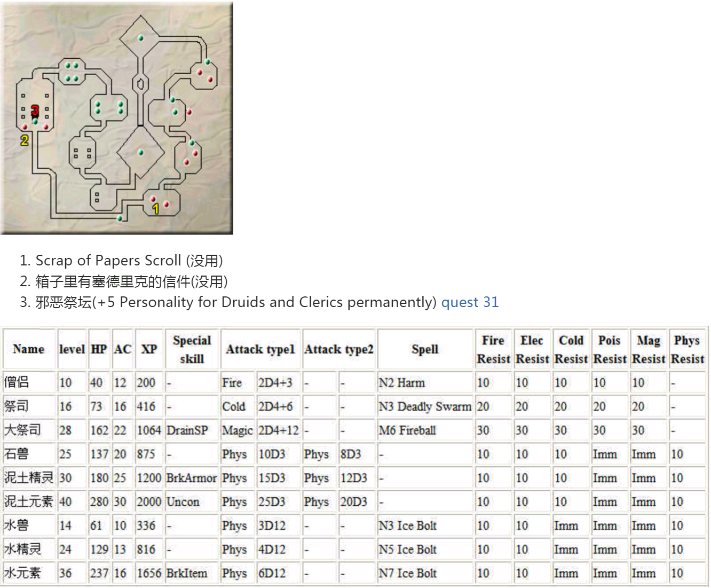Click the 'Elec Resist' column header
This screenshot has width=711, height=588.
pyautogui.click(x=532, y=349)
